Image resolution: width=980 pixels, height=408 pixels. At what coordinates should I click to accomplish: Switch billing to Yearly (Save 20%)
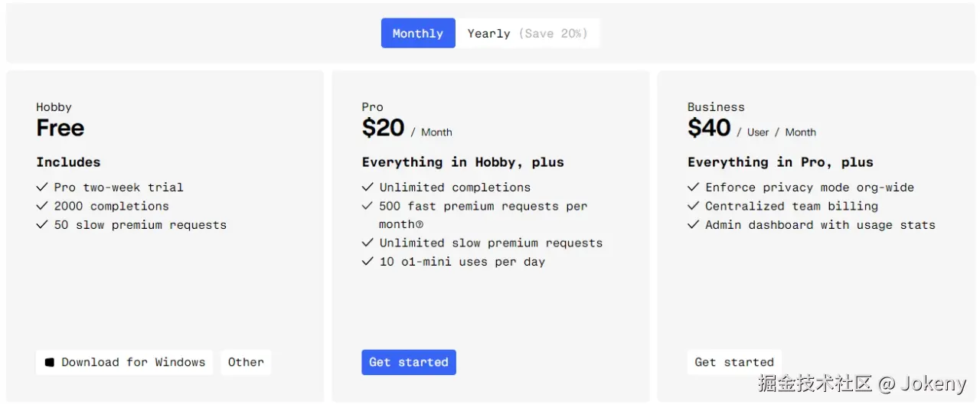(x=528, y=34)
